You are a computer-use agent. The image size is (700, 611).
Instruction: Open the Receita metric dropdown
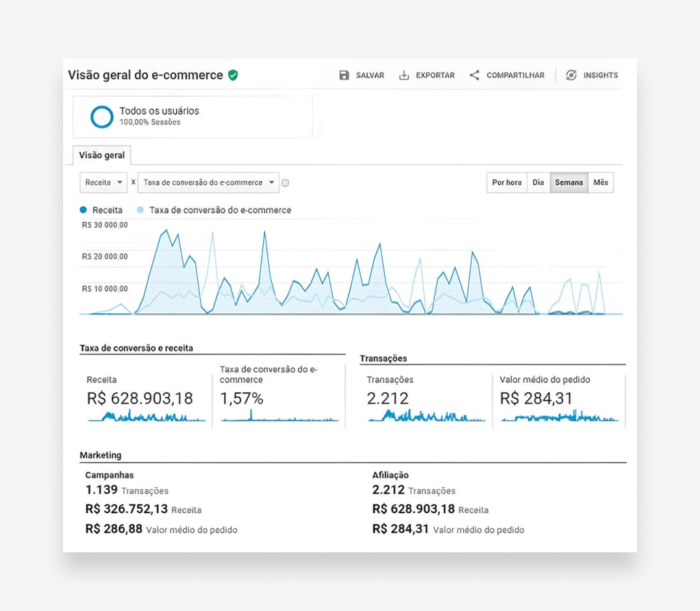pos(103,183)
